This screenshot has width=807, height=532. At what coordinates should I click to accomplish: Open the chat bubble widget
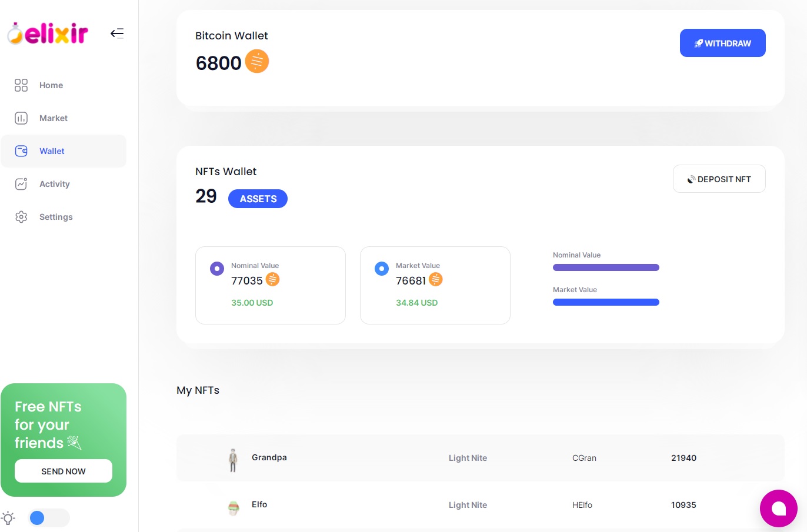[x=778, y=508]
